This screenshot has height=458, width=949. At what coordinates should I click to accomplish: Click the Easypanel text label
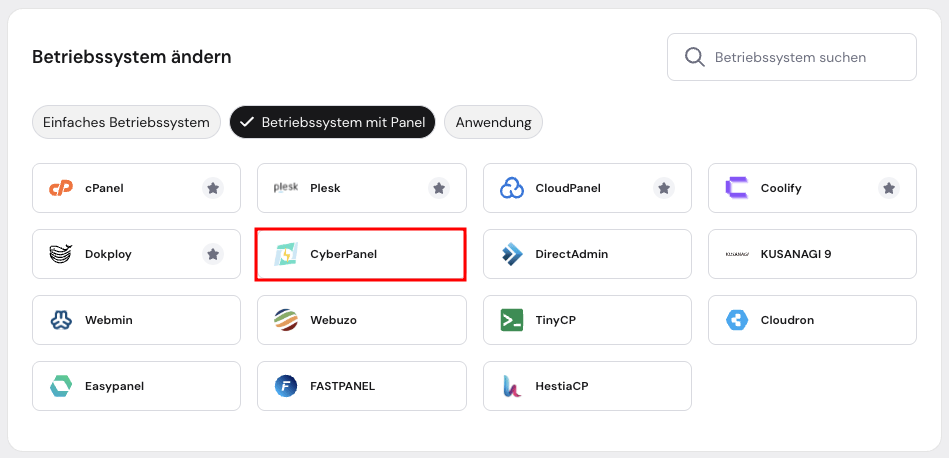(114, 386)
